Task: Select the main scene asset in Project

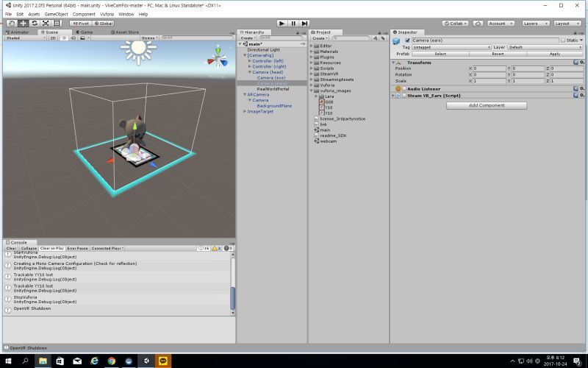Action: point(323,130)
